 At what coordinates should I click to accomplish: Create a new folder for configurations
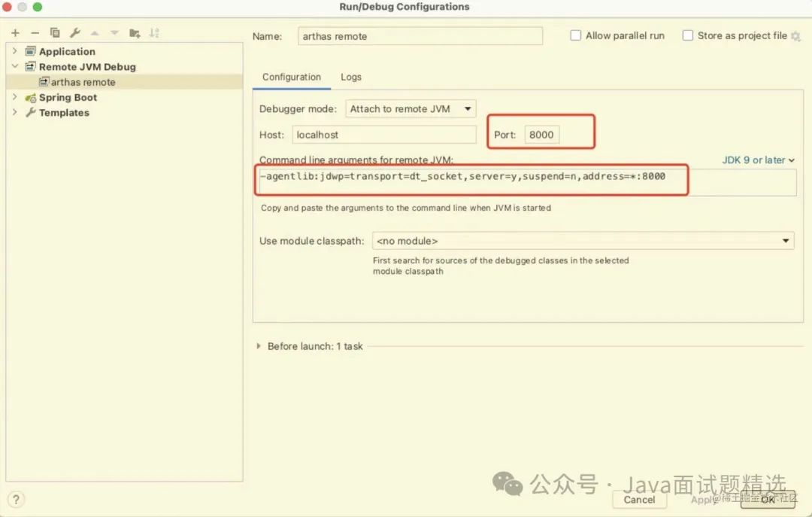pos(135,33)
